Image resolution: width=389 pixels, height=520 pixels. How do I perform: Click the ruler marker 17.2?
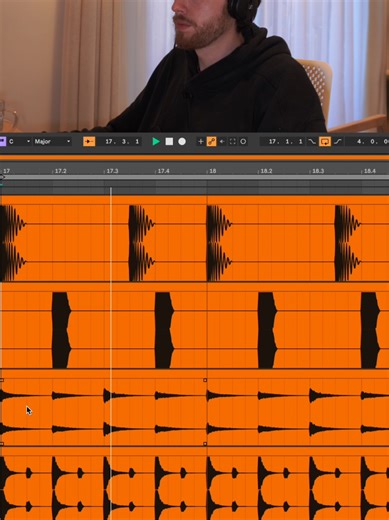coord(61,171)
